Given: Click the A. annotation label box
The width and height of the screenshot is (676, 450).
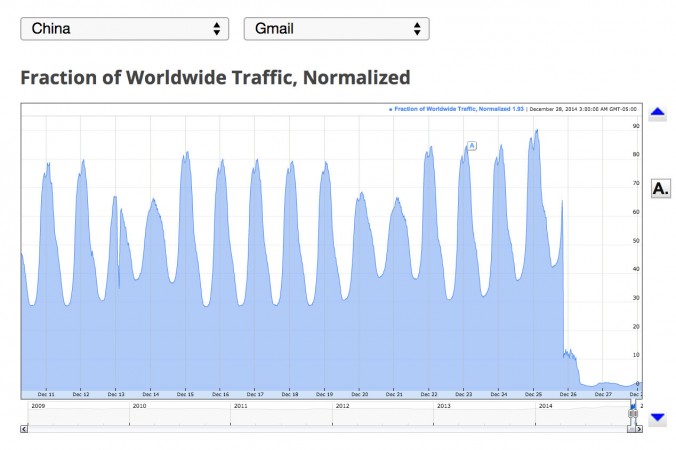Looking at the screenshot, I should [659, 188].
